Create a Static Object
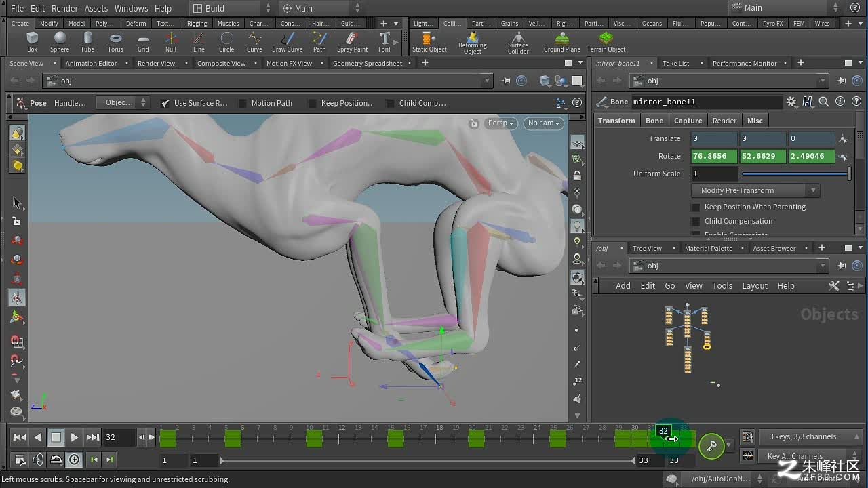 [x=429, y=42]
